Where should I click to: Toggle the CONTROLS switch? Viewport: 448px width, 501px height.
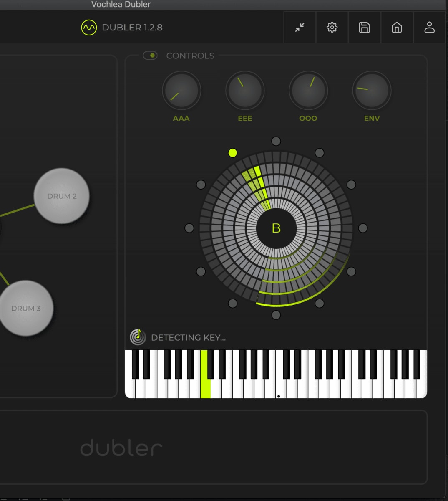pyautogui.click(x=150, y=56)
